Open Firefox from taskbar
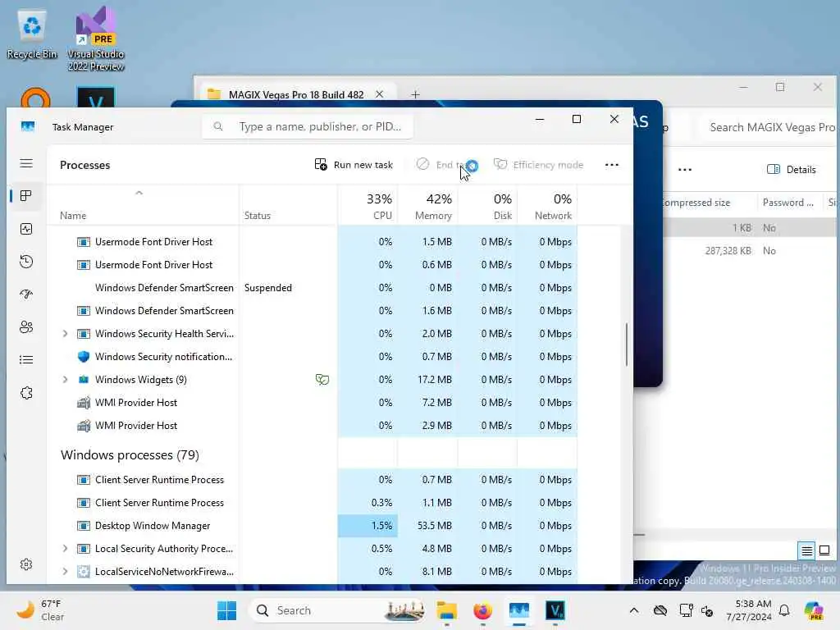 [482, 610]
